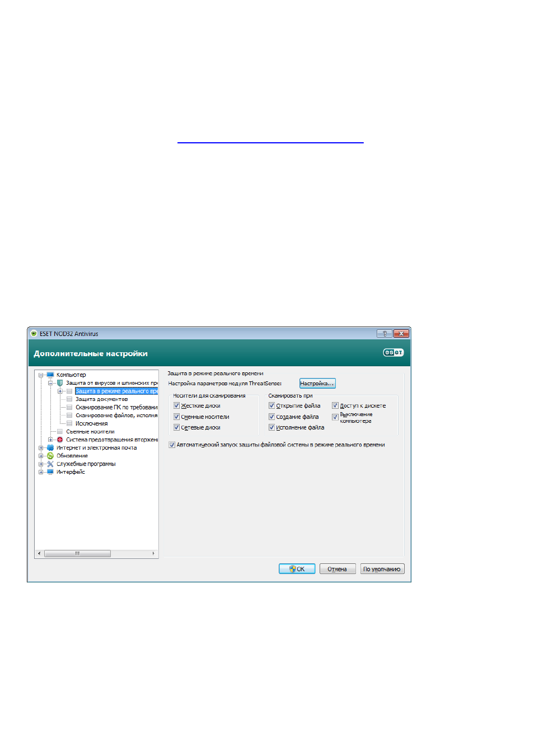Select Исключения in the tree
The height and width of the screenshot is (756, 534).
[91, 423]
